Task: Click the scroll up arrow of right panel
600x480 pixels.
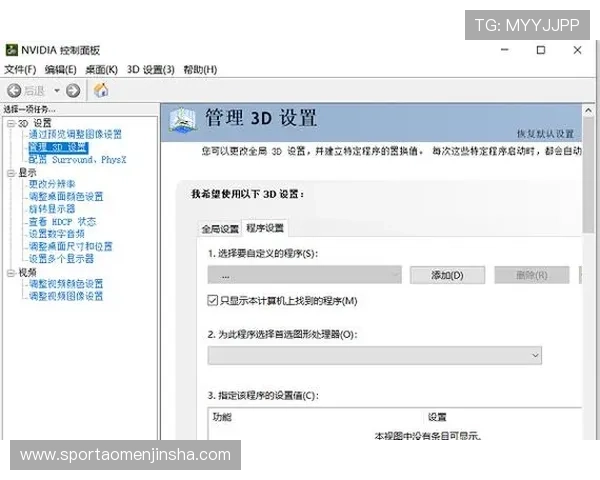Action: click(x=588, y=110)
